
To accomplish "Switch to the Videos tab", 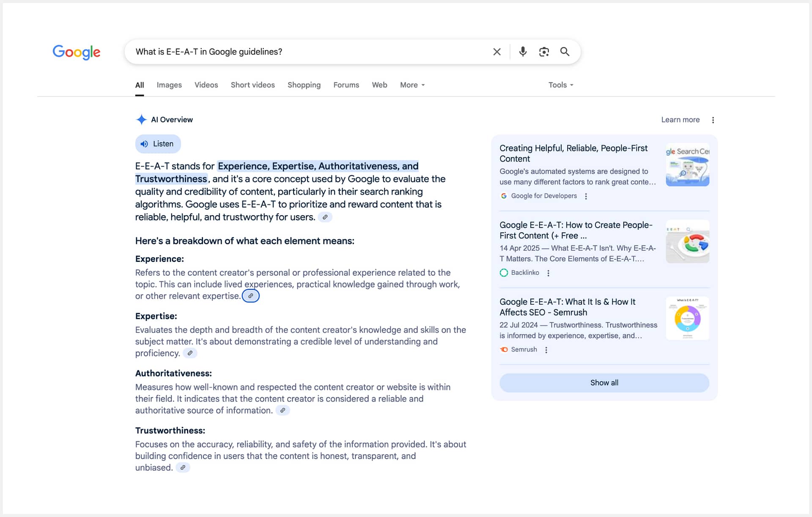I will coord(206,85).
